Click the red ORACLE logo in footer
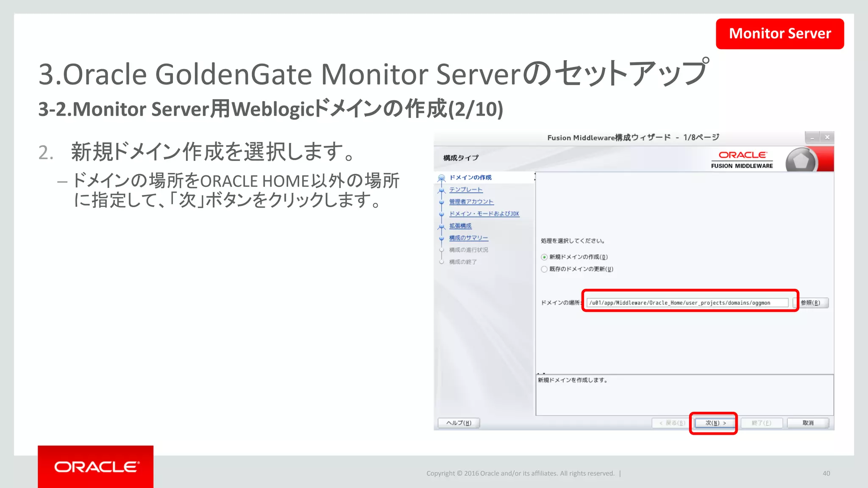 [96, 466]
